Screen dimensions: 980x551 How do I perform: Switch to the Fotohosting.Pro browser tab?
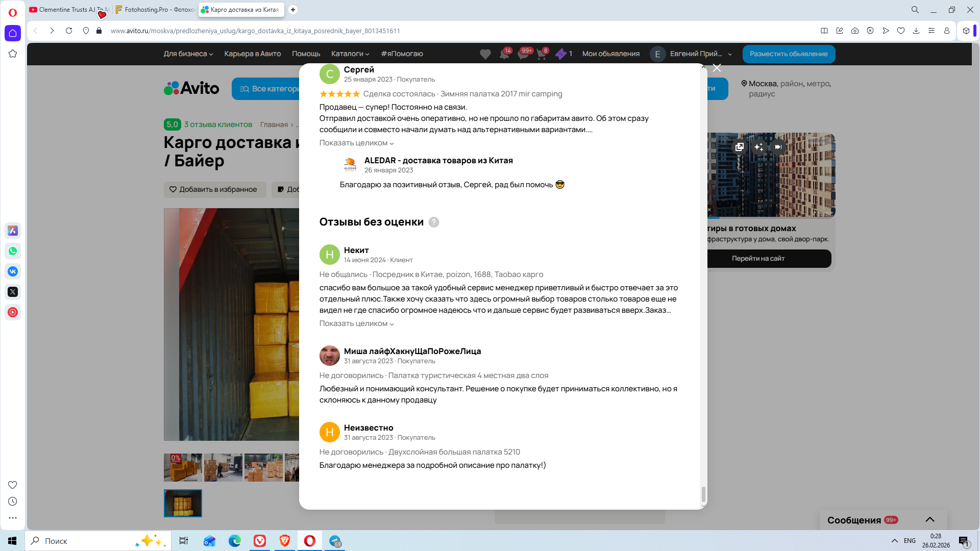coord(155,10)
